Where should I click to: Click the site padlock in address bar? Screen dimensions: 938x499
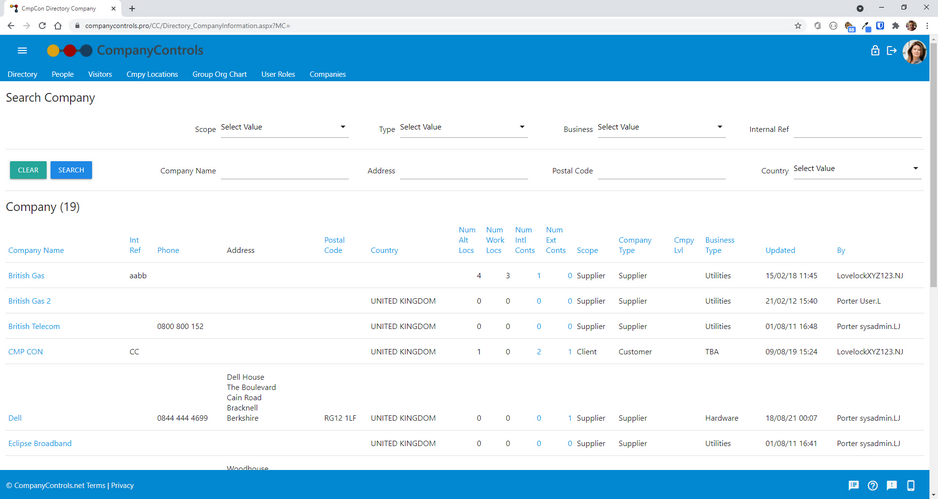pyautogui.click(x=77, y=26)
